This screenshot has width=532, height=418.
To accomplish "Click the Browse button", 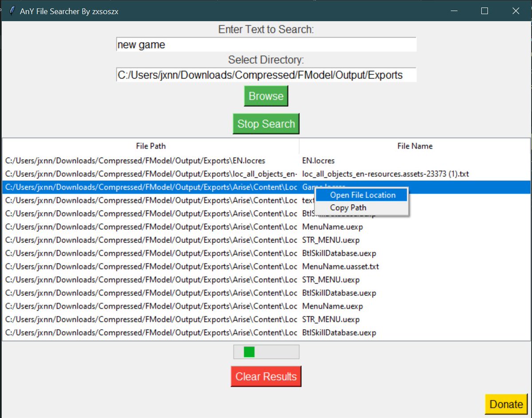I will click(266, 96).
